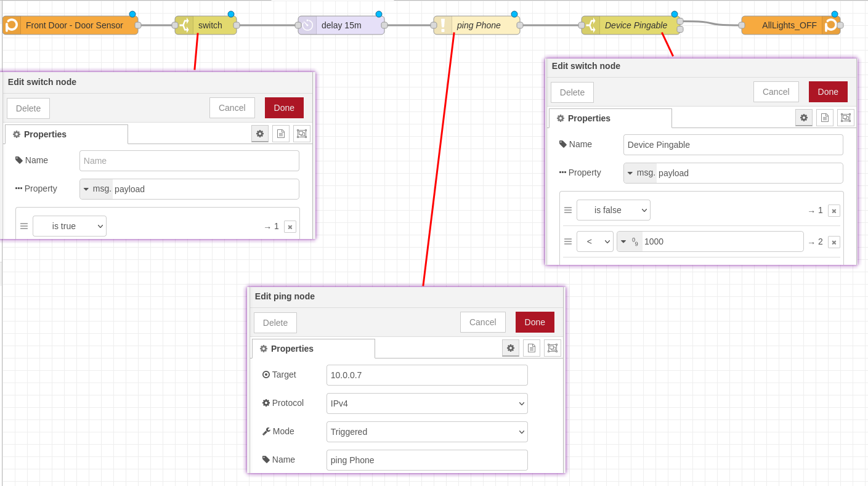Cancel the Device Pingable switch edit
Screen dimensions: 868x486
pos(776,92)
